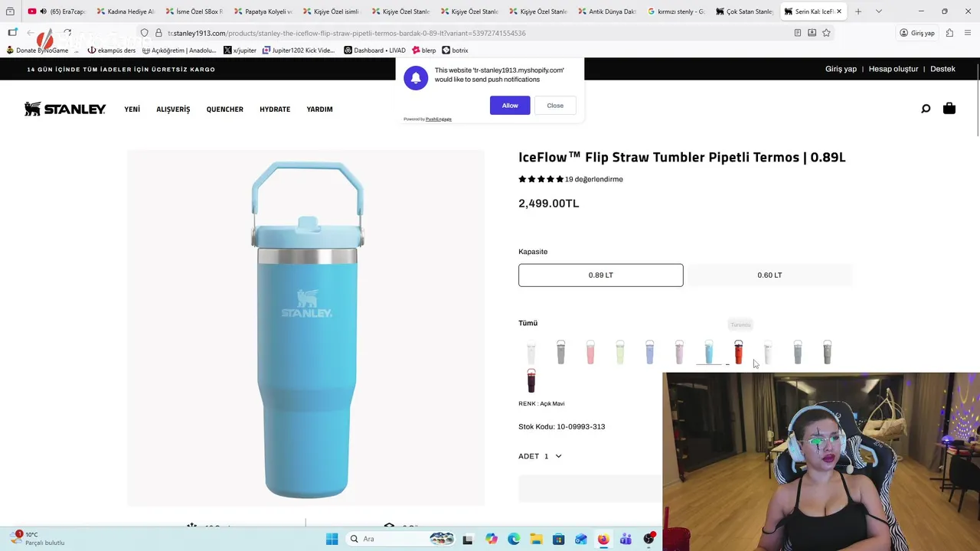Open the ALIŞVERİŞ menu item
The height and width of the screenshot is (551, 980).
[x=173, y=109]
